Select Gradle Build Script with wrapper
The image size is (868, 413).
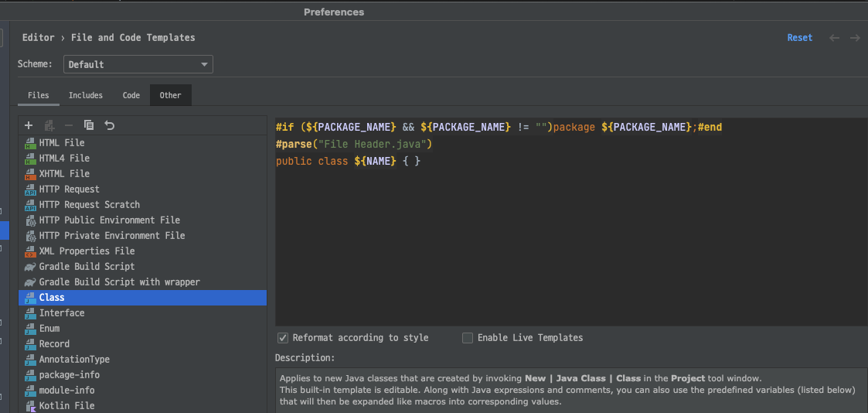[x=143, y=282]
